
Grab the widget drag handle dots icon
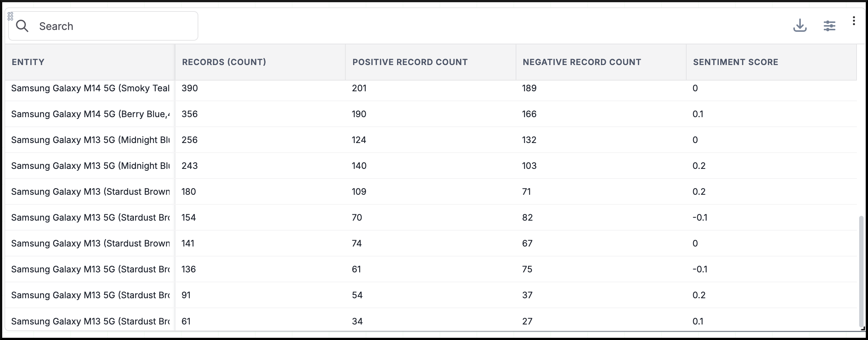click(x=10, y=16)
